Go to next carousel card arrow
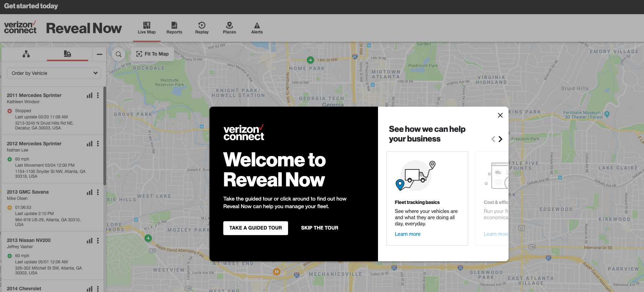 [x=501, y=139]
